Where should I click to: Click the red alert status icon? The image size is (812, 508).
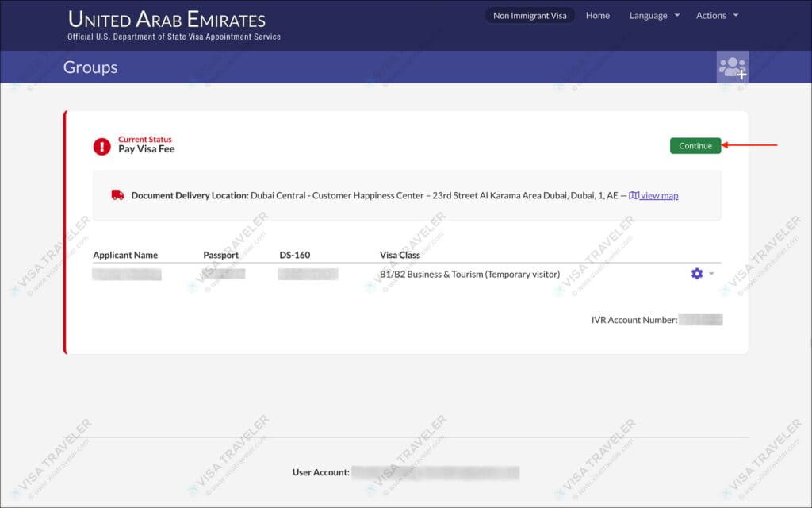102,147
